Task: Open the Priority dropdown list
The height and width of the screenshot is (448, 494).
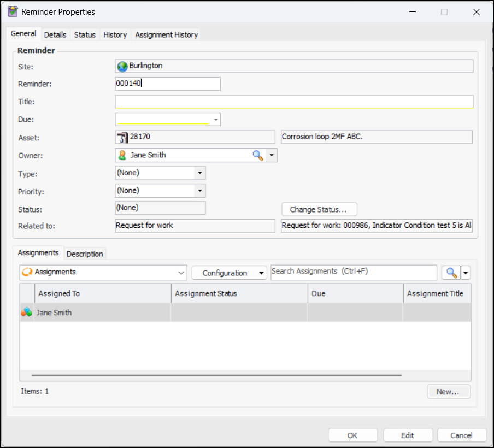Action: (x=200, y=191)
